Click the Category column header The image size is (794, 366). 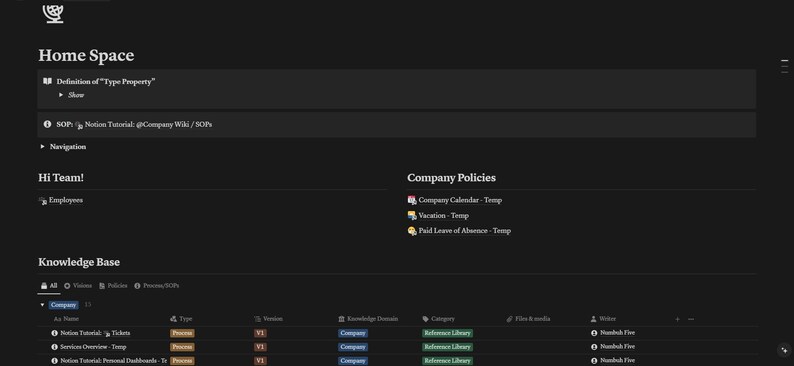point(439,319)
